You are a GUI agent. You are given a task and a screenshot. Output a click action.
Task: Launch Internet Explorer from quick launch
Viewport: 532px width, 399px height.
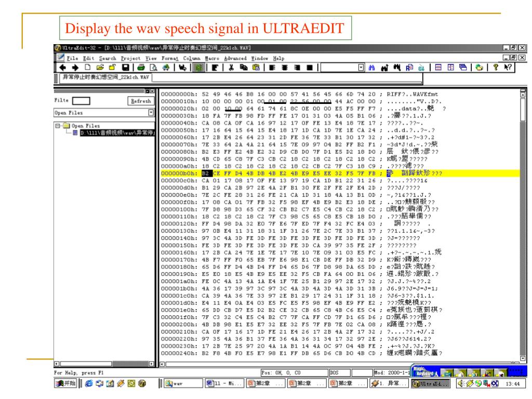pos(89,383)
